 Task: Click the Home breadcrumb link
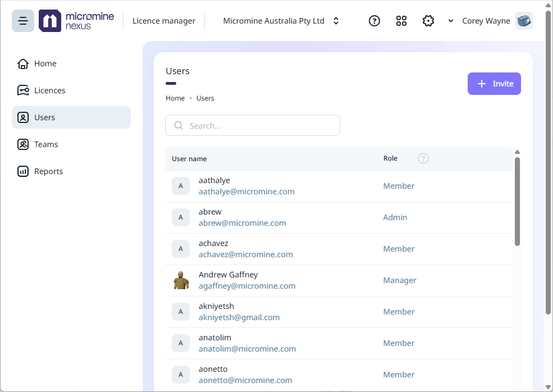coord(175,98)
